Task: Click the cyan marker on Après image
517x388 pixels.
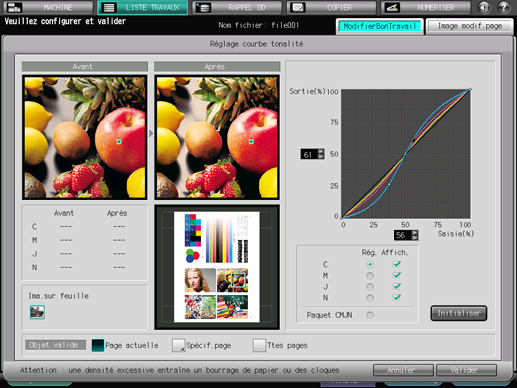Action: click(251, 142)
